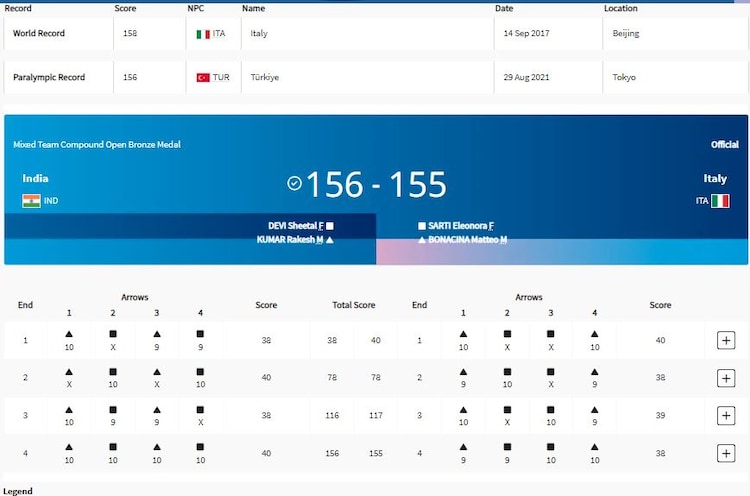Expand End 2 details with plus button
This screenshot has height=496, width=750.
coord(726,378)
